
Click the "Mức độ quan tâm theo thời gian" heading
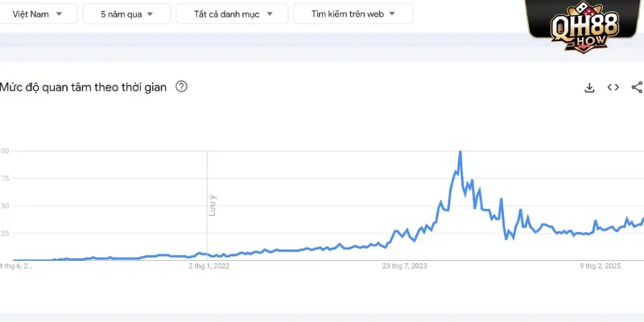(x=84, y=87)
